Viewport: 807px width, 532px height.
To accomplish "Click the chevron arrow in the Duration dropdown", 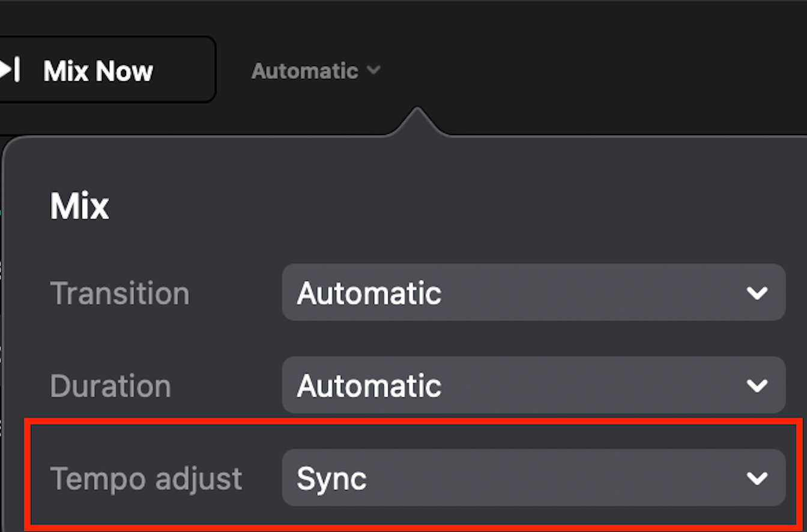I will pos(757,385).
